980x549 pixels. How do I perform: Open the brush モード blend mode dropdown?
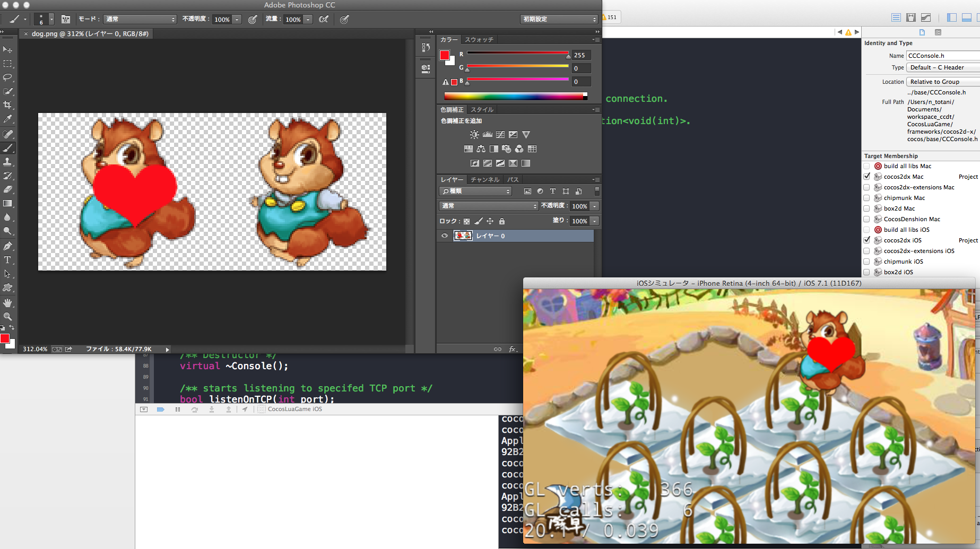(140, 19)
